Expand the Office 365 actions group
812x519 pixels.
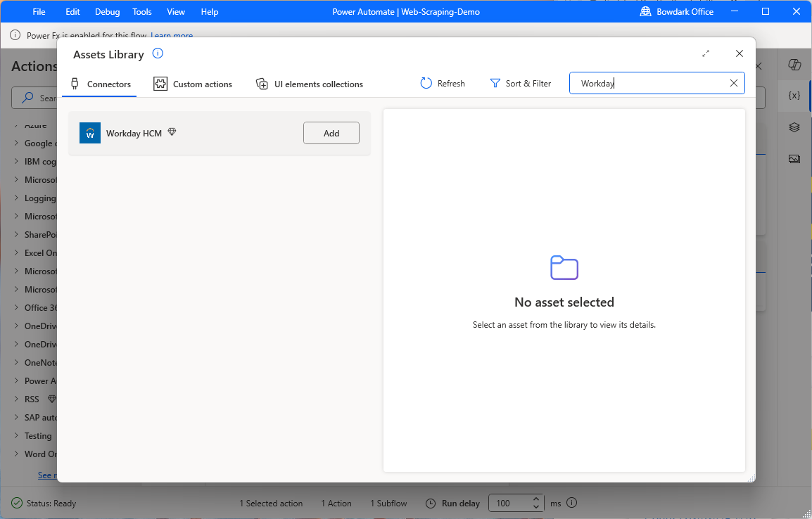pyautogui.click(x=17, y=307)
